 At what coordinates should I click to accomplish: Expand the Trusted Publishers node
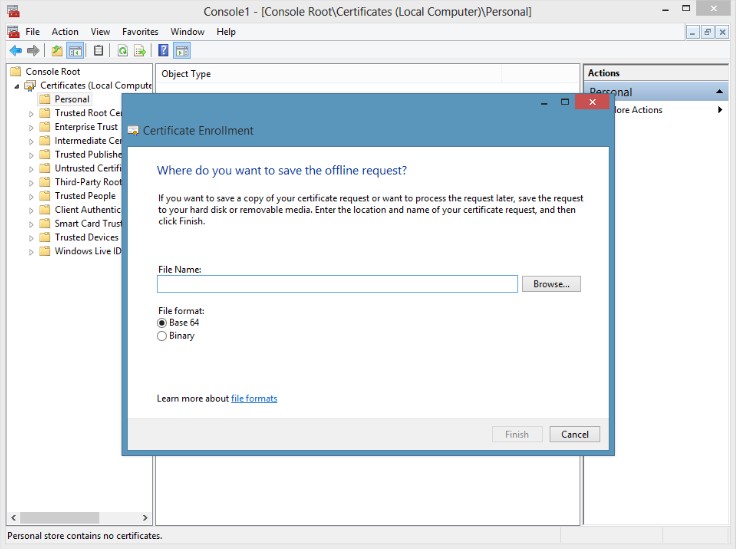pos(31,155)
